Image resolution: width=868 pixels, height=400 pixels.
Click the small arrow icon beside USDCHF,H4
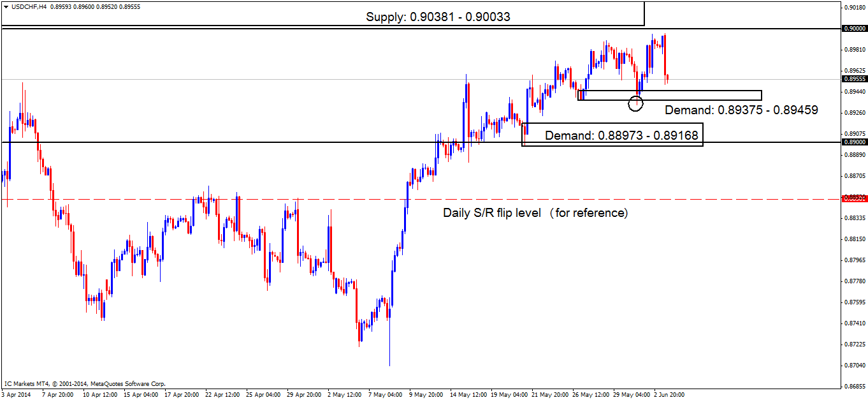point(5,6)
